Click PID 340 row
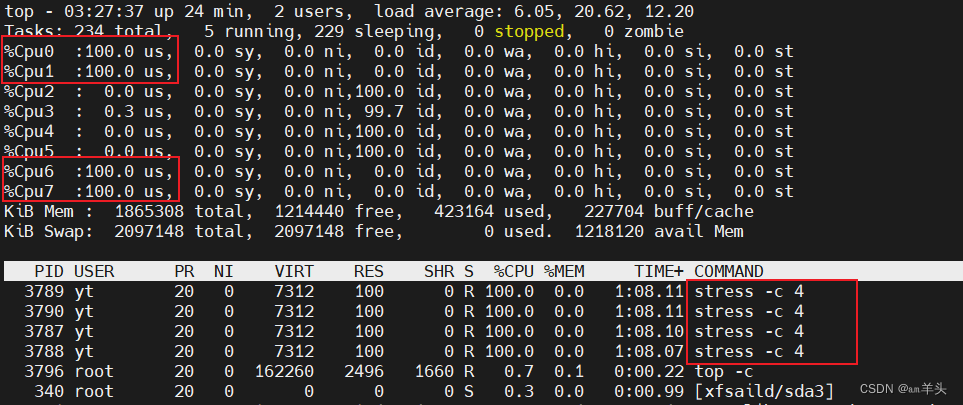This screenshot has width=963, height=405. (482, 391)
